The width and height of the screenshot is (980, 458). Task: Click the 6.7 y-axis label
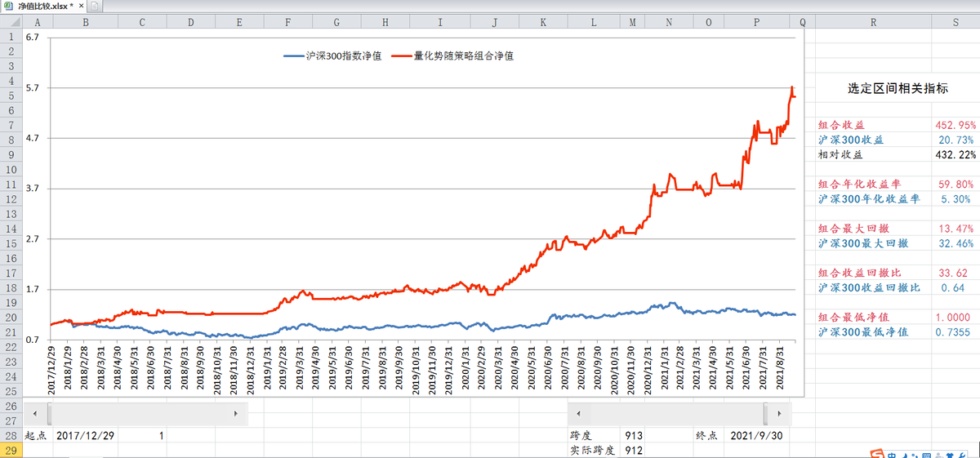(x=33, y=38)
